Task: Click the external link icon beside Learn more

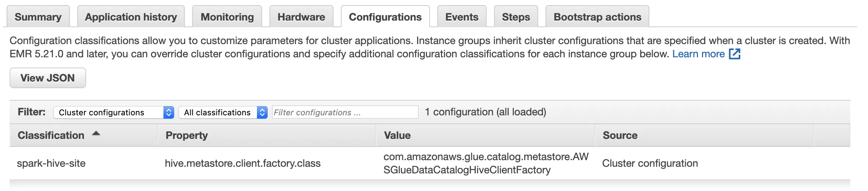Action: click(735, 54)
